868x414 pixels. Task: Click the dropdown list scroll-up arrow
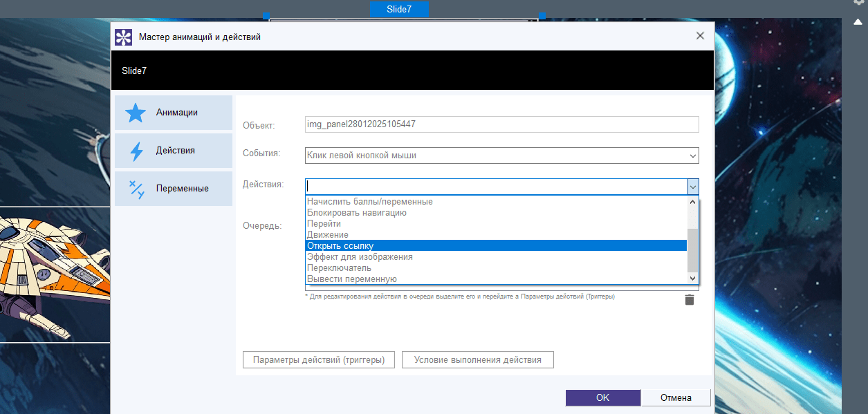point(692,202)
